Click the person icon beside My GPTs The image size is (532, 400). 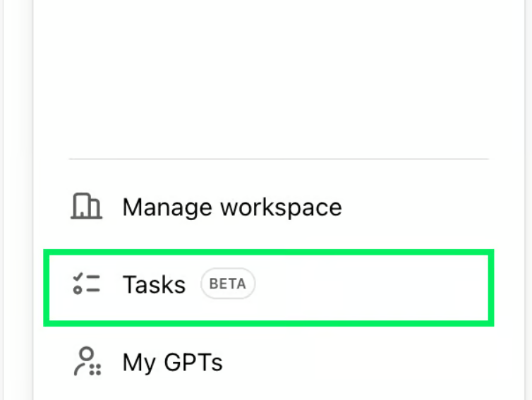pyautogui.click(x=87, y=361)
